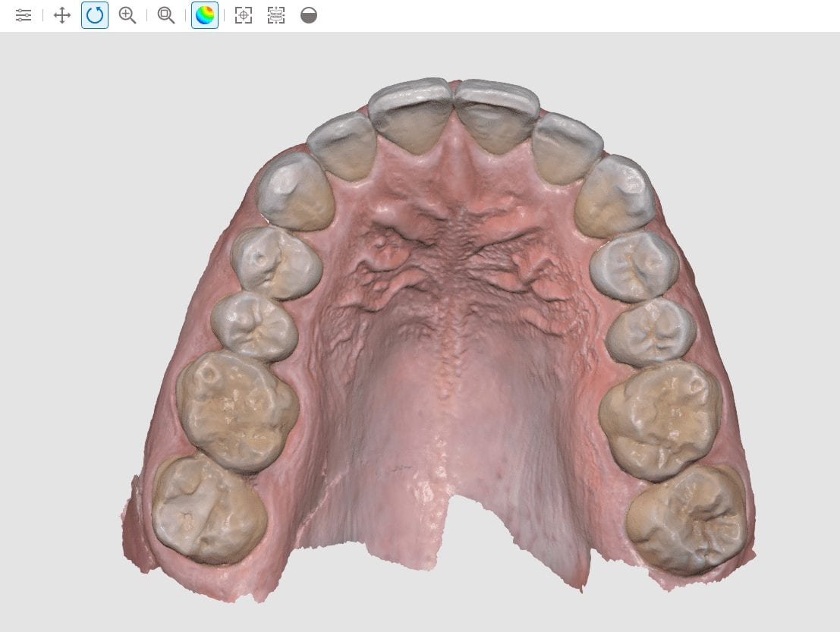Click the fit-teeth-model-to-frame icon
This screenshot has width=840, height=632.
(276, 15)
